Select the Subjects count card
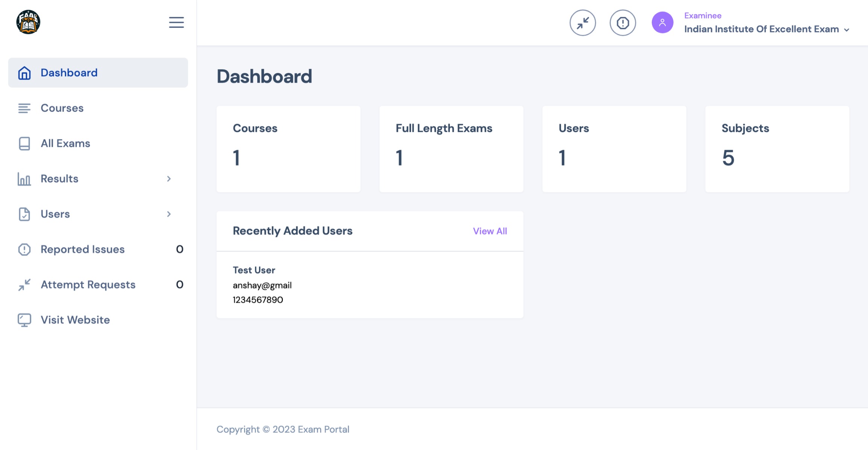 [x=777, y=149]
